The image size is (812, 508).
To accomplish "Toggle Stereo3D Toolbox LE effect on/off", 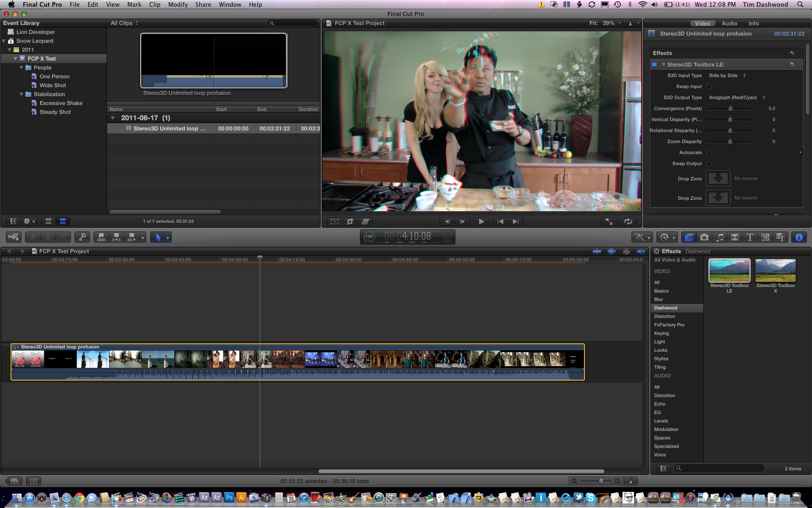I will (654, 64).
